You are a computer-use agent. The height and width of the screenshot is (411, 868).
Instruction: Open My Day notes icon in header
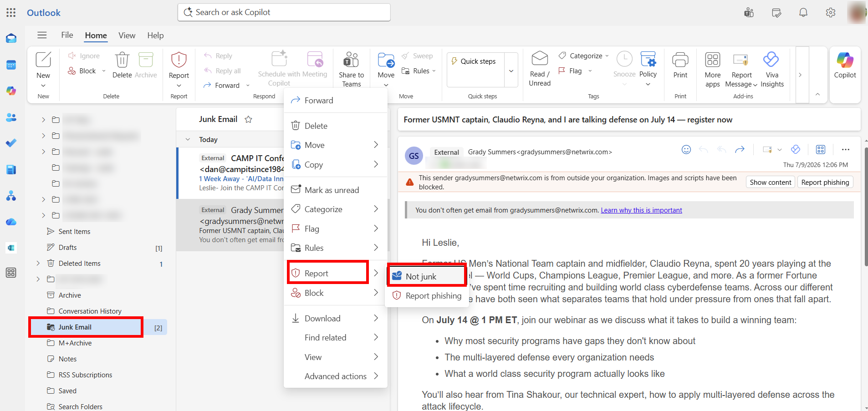point(776,13)
